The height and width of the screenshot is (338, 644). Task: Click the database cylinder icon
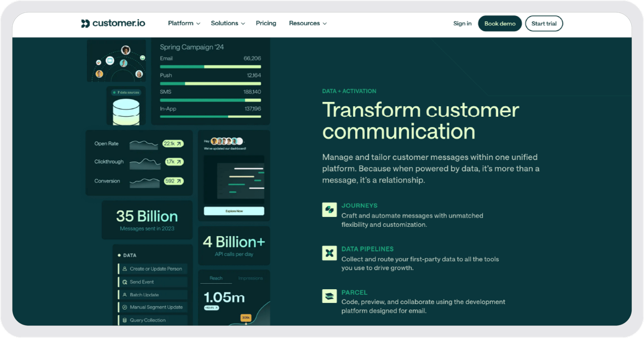tap(126, 112)
